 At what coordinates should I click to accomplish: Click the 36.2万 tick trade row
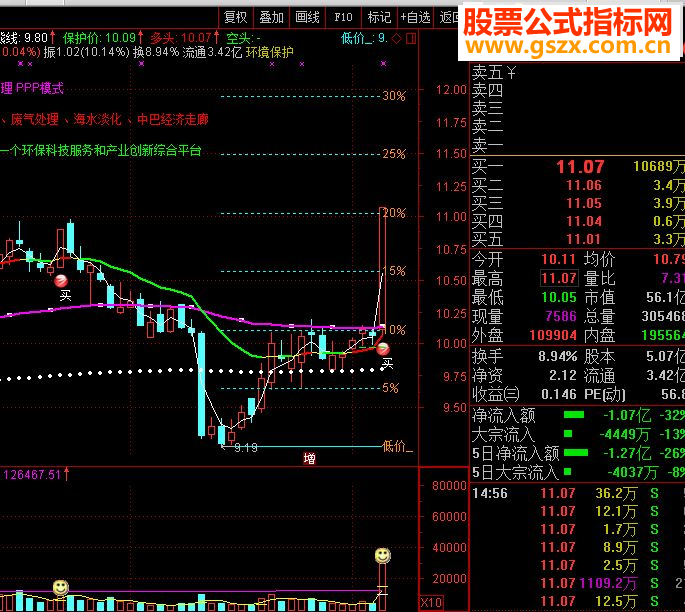click(616, 494)
